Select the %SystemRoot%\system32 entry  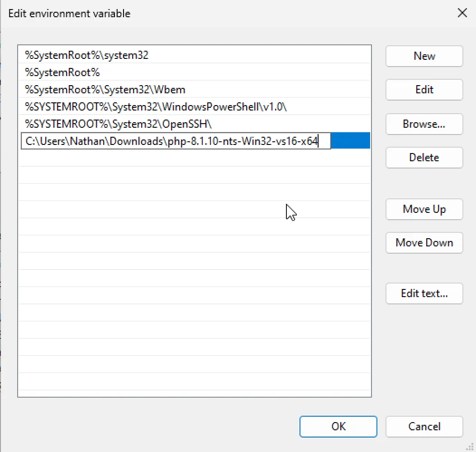pyautogui.click(x=194, y=55)
